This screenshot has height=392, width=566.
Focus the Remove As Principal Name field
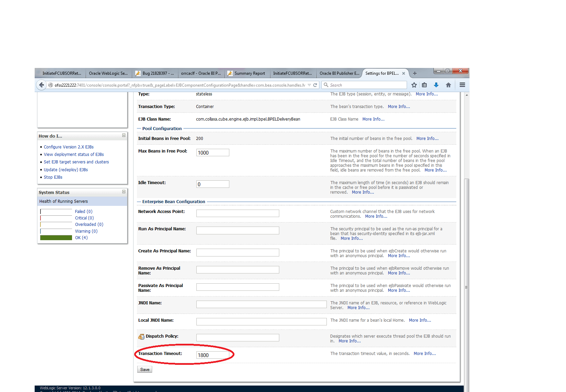(238, 270)
